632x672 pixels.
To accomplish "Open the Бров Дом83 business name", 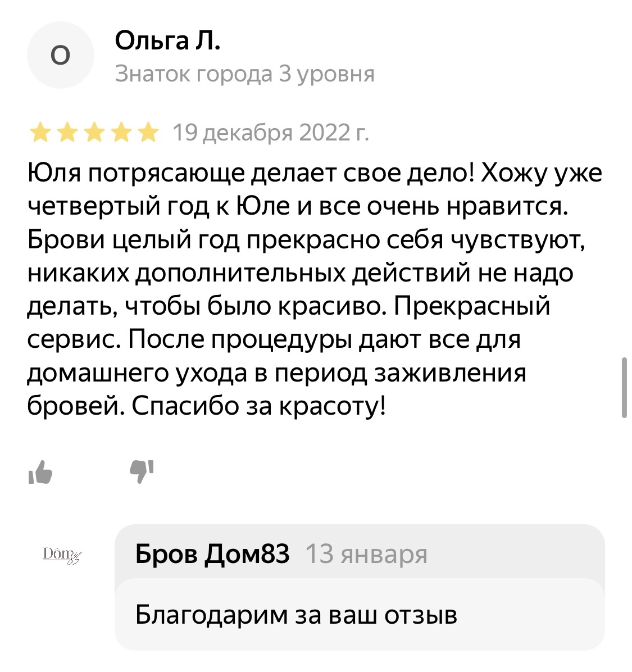I will (213, 555).
